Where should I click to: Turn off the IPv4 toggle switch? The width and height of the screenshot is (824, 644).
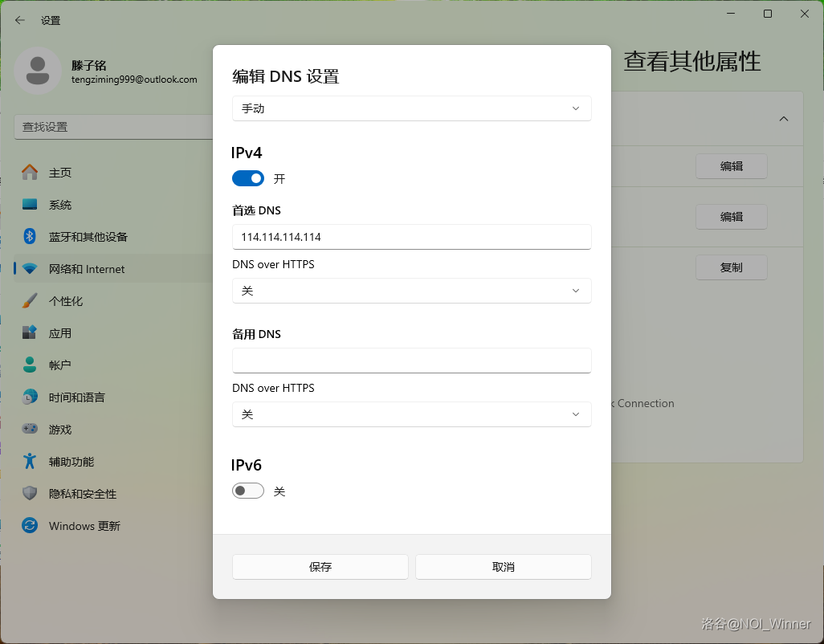pyautogui.click(x=248, y=178)
